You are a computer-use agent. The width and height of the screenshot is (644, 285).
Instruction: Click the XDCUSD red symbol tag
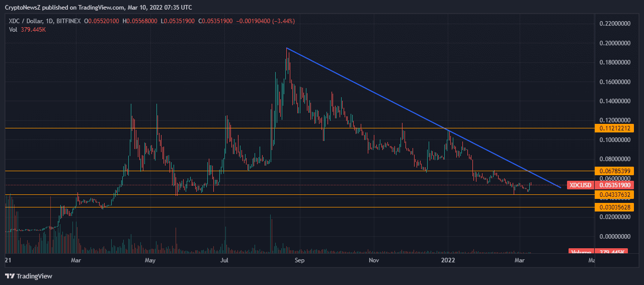(580, 185)
